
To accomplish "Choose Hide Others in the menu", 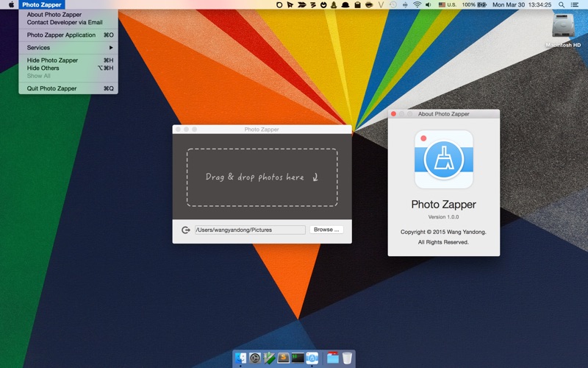I will [x=68, y=68].
